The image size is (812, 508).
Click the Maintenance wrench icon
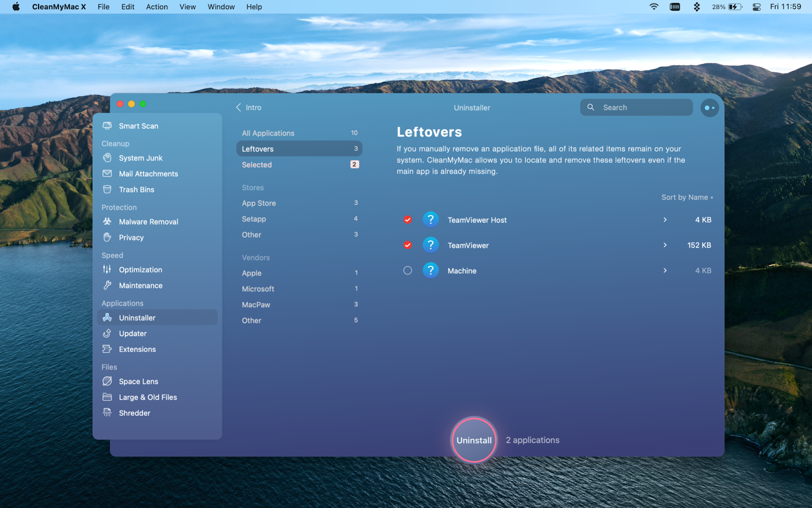click(107, 285)
